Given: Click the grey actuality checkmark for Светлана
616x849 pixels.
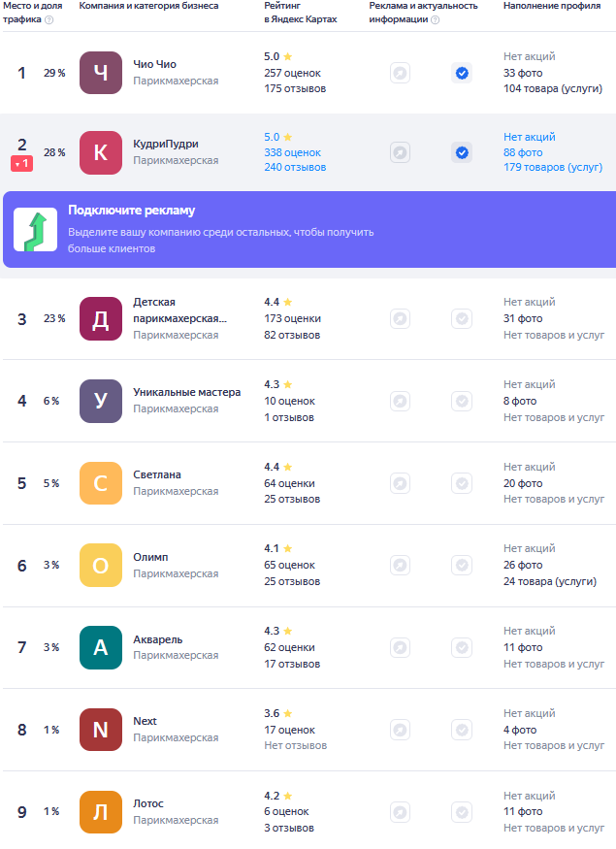Looking at the screenshot, I should (462, 483).
